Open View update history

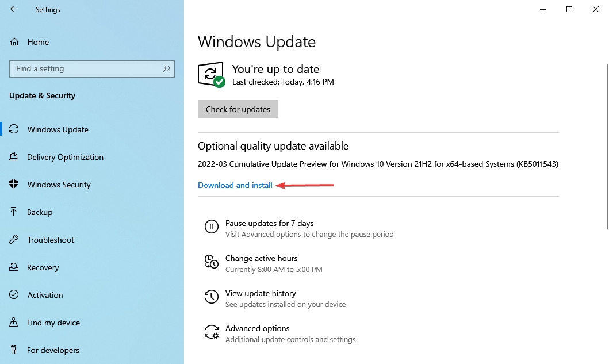(x=261, y=293)
